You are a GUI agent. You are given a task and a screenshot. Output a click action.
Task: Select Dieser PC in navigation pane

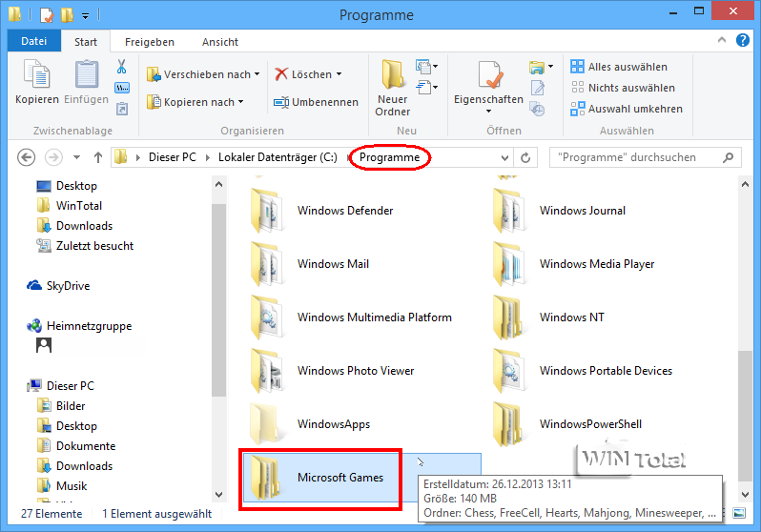tap(61, 386)
